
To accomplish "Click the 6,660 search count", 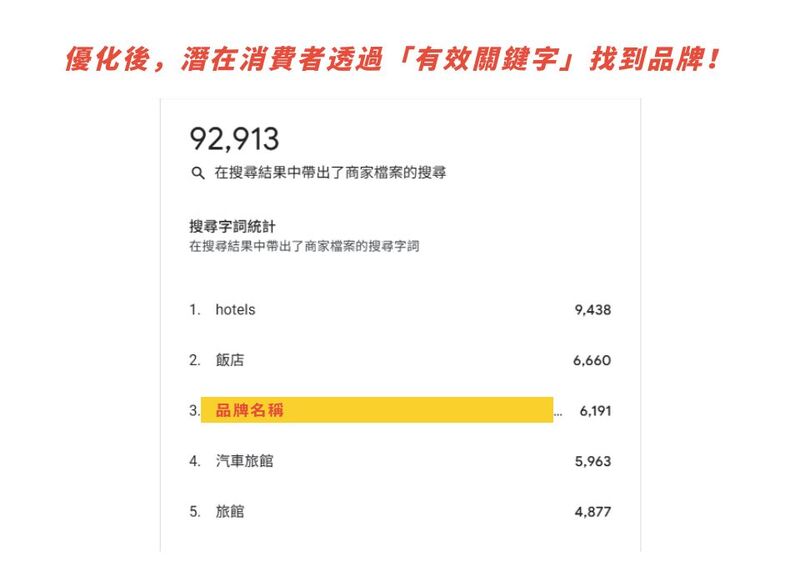I will point(592,360).
